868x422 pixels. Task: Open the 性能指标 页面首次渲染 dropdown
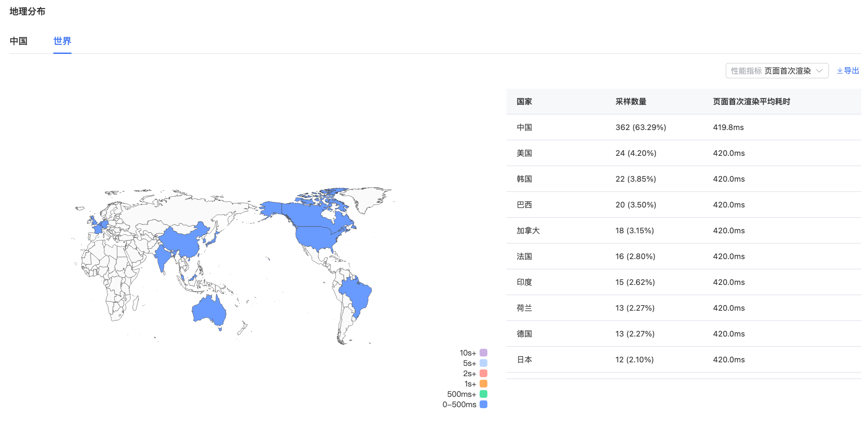(777, 71)
